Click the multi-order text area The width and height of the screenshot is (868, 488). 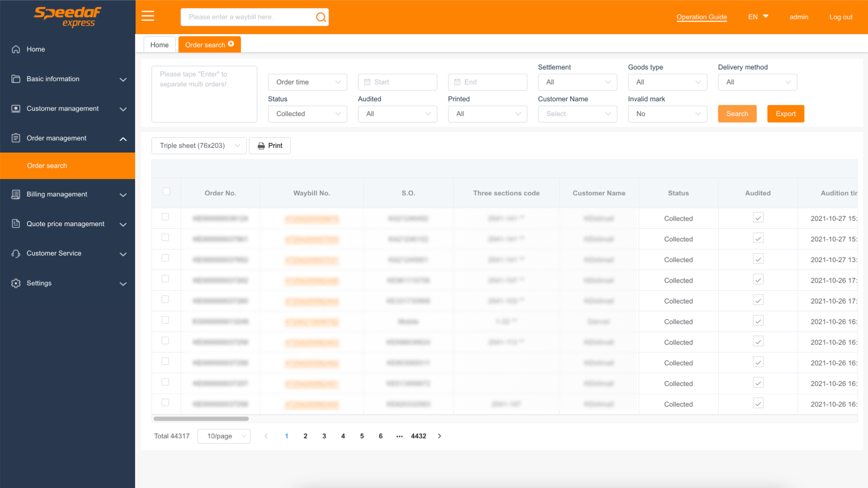[x=204, y=94]
